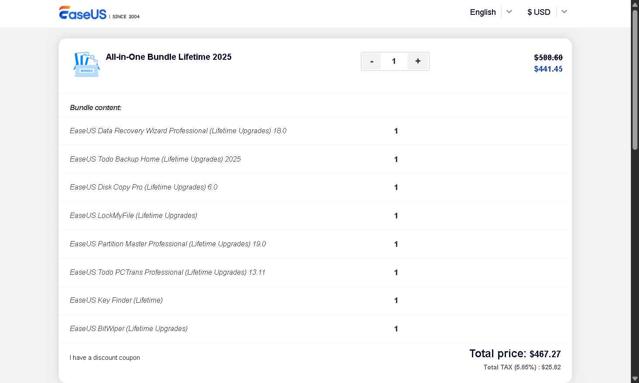Viewport: 639px width, 383px height.
Task: Click the Total TAX line
Action: [x=522, y=367]
